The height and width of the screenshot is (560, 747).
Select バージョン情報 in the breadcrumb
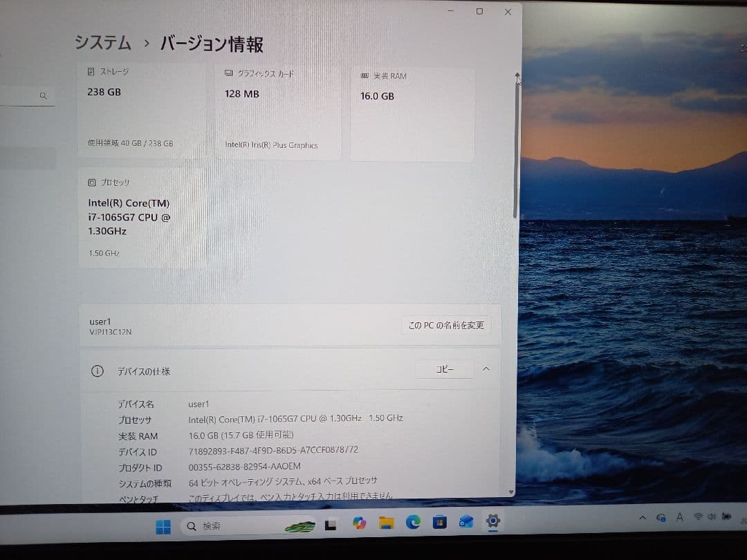click(x=211, y=44)
